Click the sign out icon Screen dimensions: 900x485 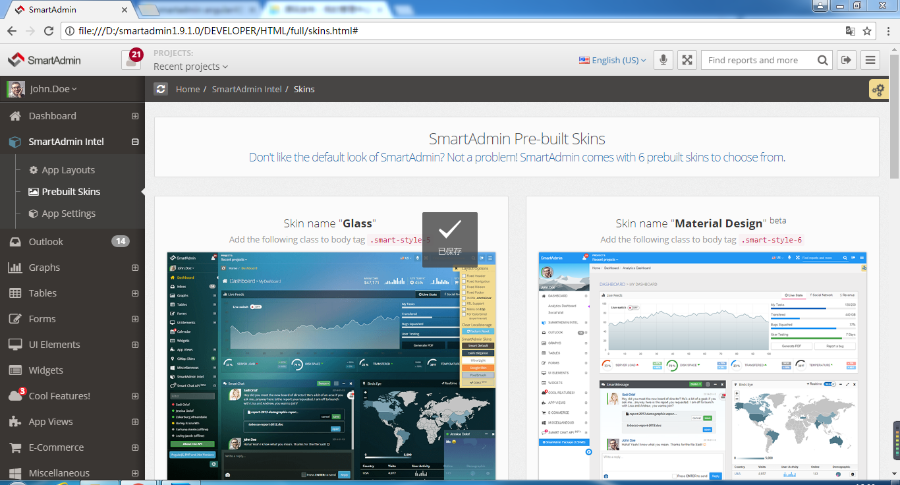(846, 60)
